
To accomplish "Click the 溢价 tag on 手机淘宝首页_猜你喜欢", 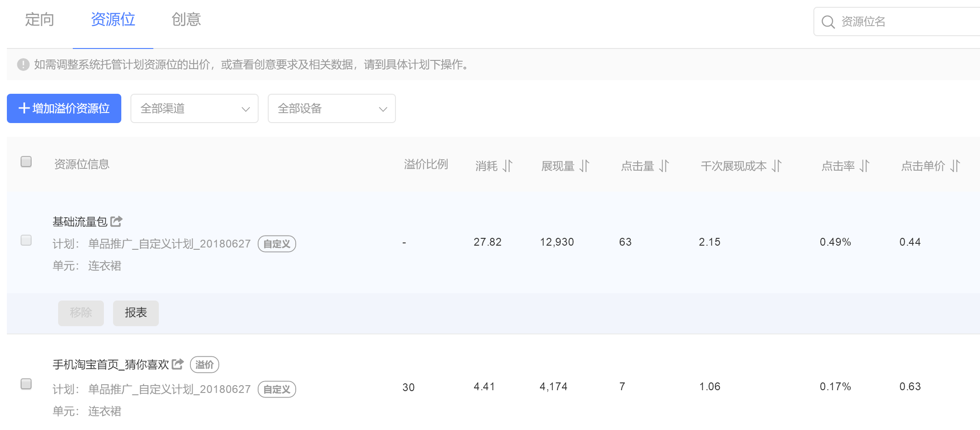I will tap(205, 365).
